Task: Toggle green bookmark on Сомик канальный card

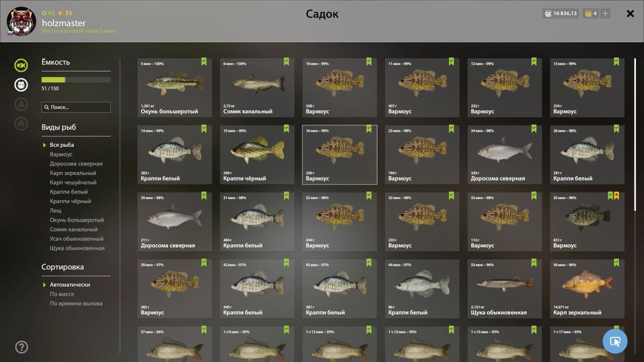Action: [287, 62]
